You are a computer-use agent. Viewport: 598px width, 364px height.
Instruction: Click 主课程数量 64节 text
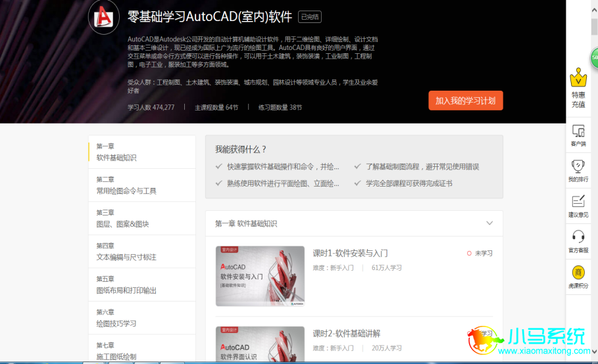click(x=216, y=107)
